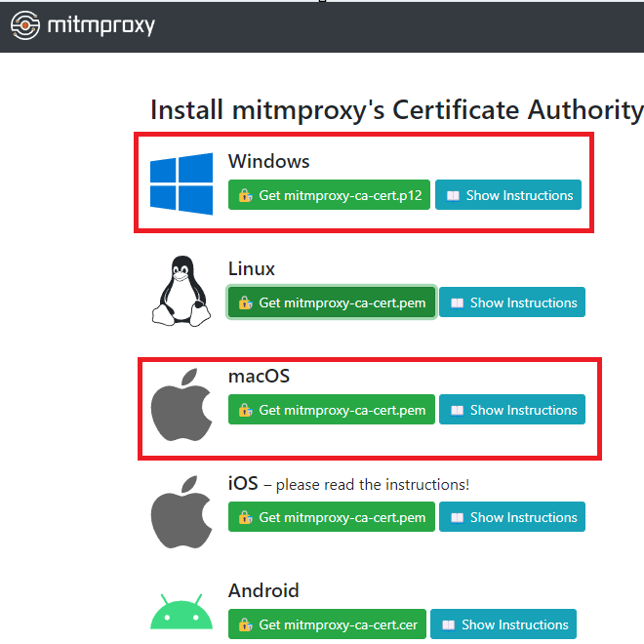Click the 'Install mitmproxy's Certificate Authority' heading

point(397,110)
